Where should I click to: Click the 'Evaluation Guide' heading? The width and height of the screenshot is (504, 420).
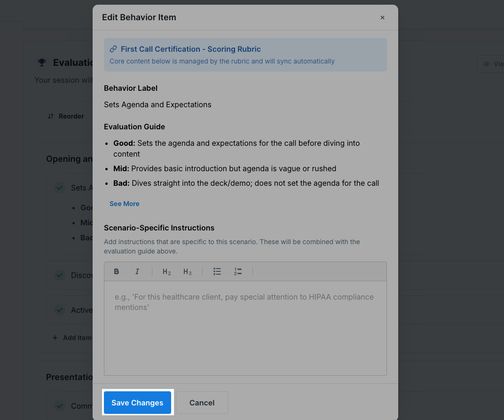point(134,127)
